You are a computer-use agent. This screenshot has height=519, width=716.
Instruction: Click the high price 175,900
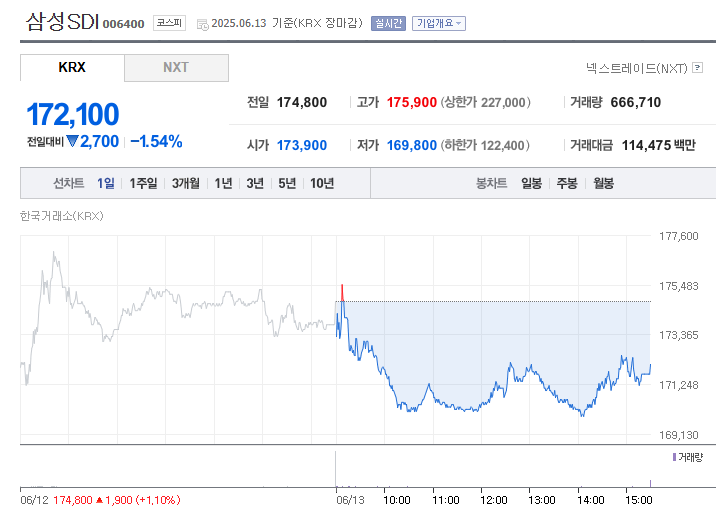point(412,102)
